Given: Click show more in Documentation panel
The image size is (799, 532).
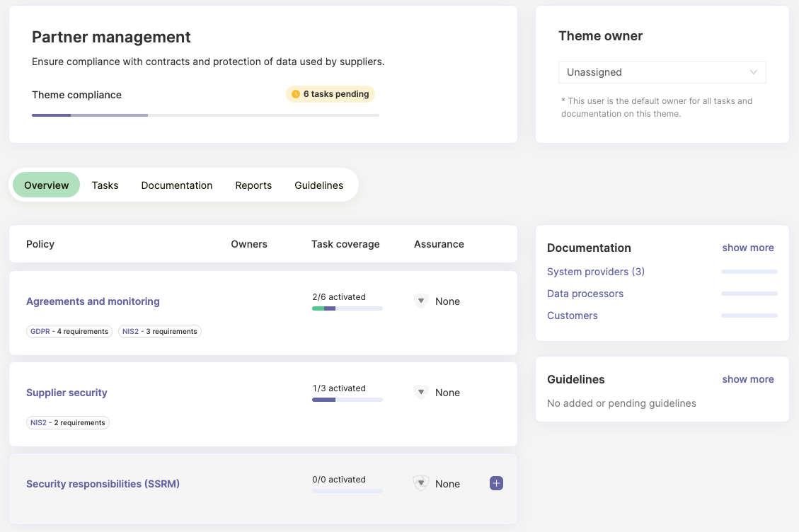Looking at the screenshot, I should [747, 248].
